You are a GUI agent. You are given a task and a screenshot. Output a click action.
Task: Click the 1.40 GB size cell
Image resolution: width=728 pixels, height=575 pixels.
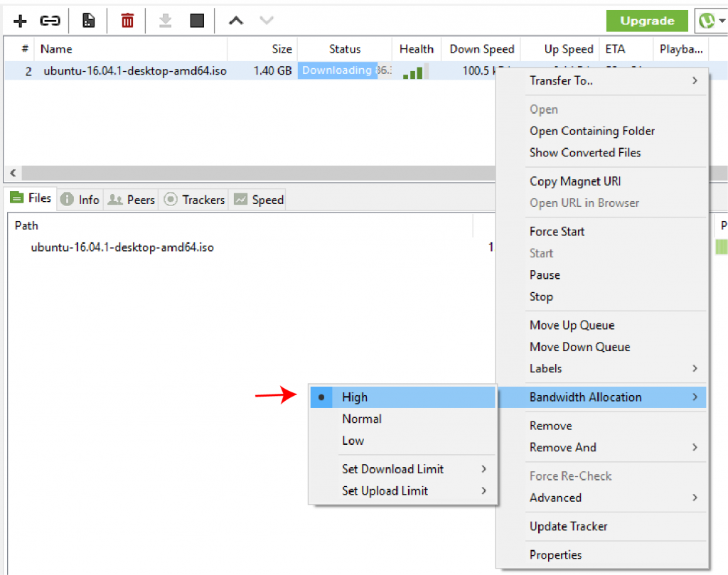tap(272, 71)
